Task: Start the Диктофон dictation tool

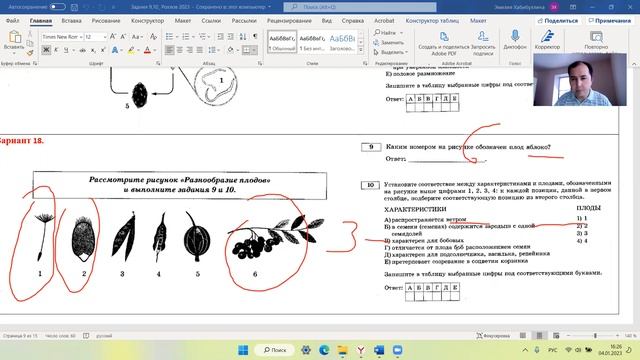Action: pyautogui.click(x=515, y=40)
